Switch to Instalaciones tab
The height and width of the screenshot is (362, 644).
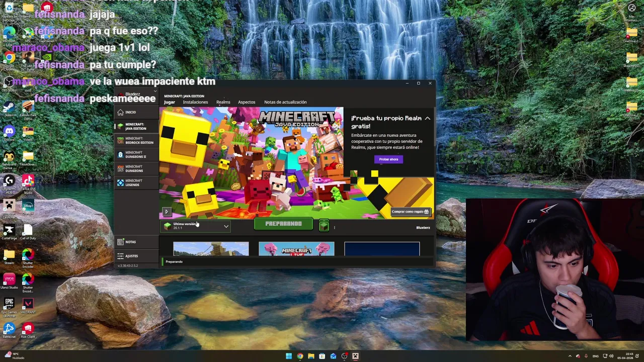[195, 102]
